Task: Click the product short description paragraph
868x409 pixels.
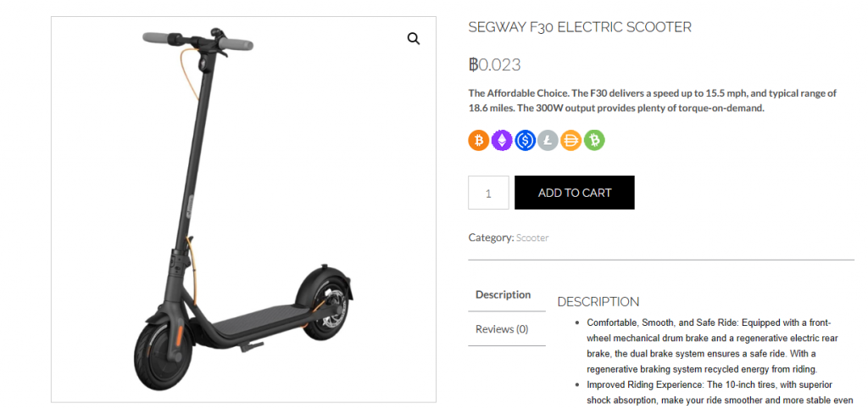Action: click(x=652, y=100)
